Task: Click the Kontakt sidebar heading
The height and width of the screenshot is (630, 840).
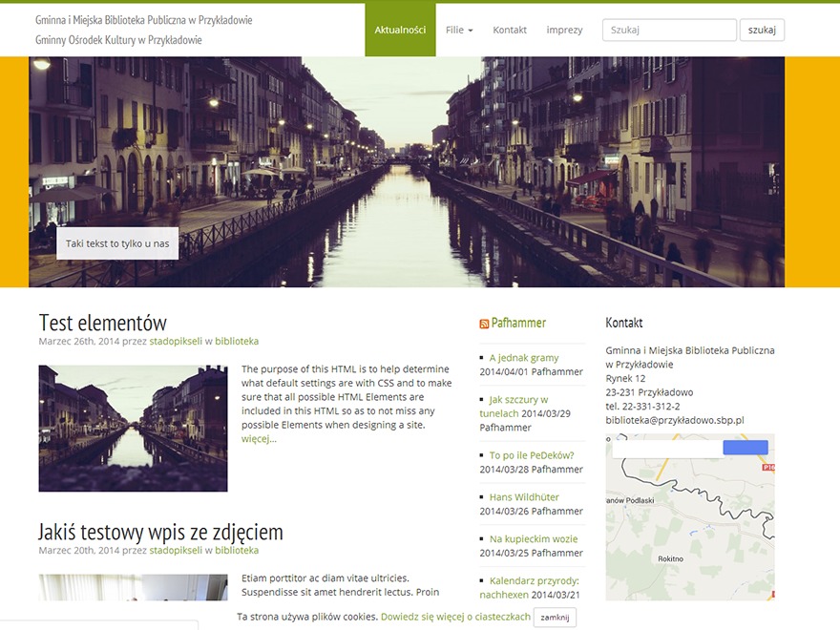Action: [x=623, y=323]
